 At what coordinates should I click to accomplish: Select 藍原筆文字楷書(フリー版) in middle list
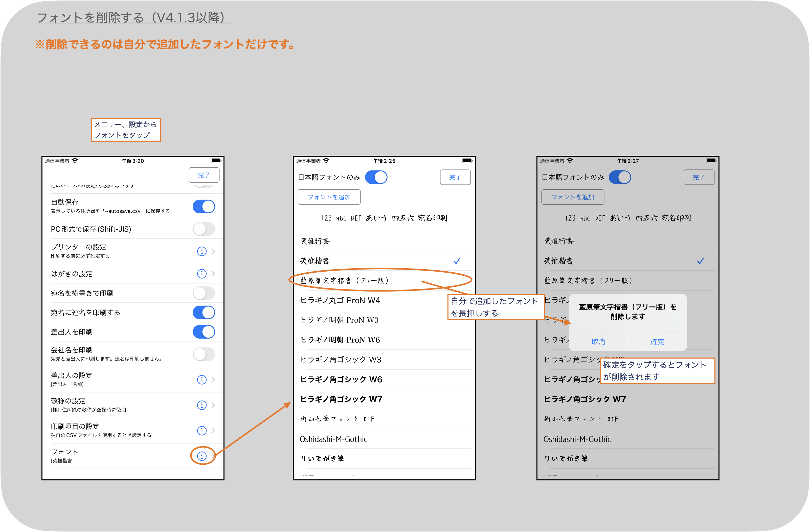pyautogui.click(x=384, y=280)
